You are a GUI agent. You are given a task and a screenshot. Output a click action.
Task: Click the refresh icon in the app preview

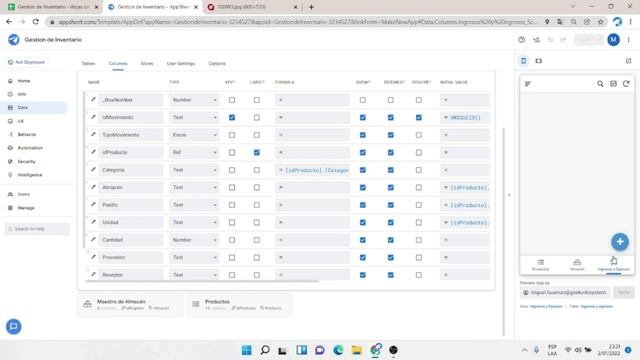[626, 84]
